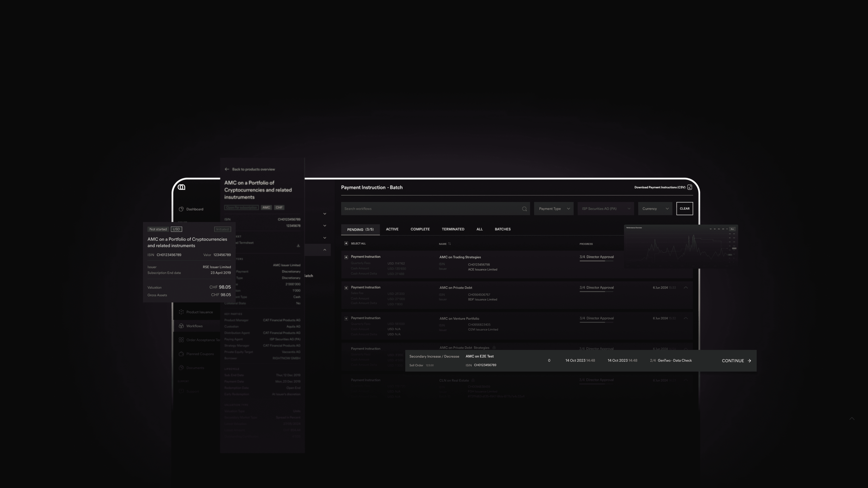Open the Payment Type dropdown
This screenshot has height=488, width=868.
click(554, 209)
